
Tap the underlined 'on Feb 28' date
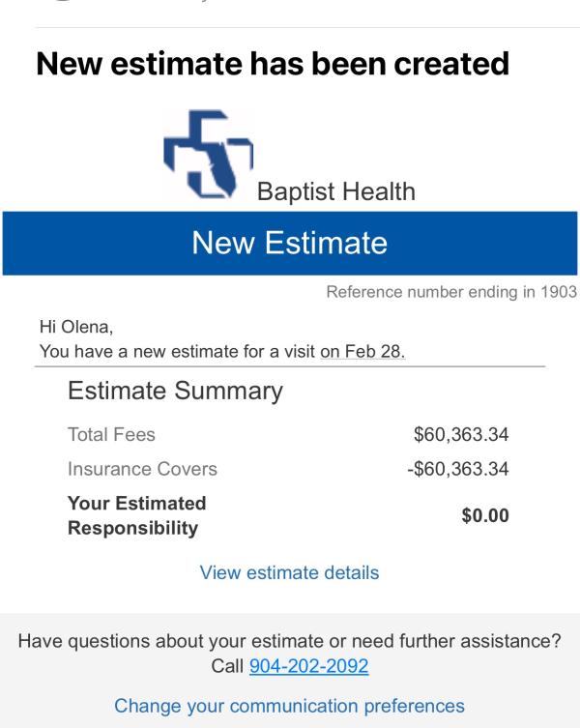(362, 351)
